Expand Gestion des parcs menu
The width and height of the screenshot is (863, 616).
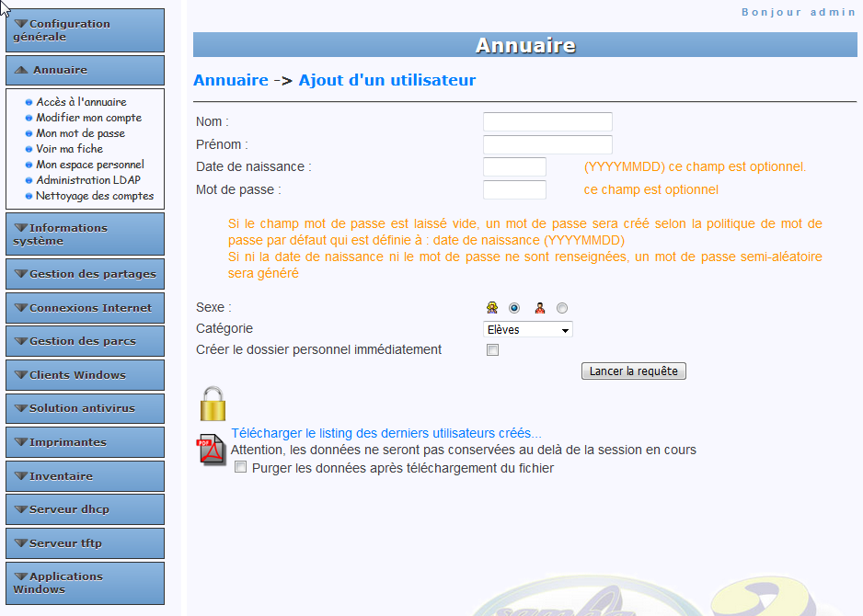click(x=86, y=341)
